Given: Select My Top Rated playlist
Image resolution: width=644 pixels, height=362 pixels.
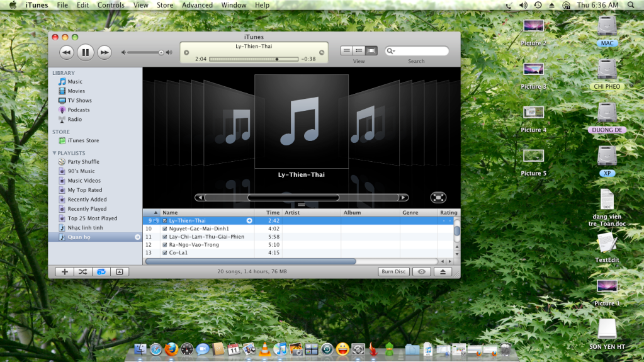Looking at the screenshot, I should click(84, 190).
